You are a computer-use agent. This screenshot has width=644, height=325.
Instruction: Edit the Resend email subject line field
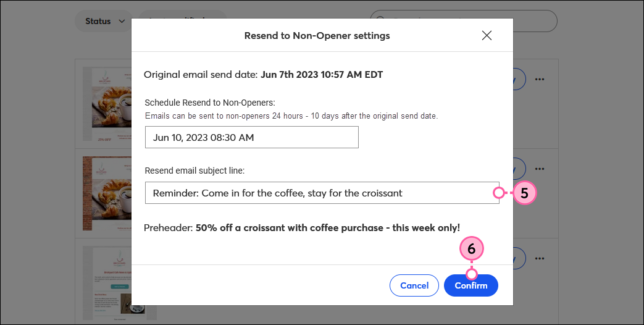pos(322,193)
